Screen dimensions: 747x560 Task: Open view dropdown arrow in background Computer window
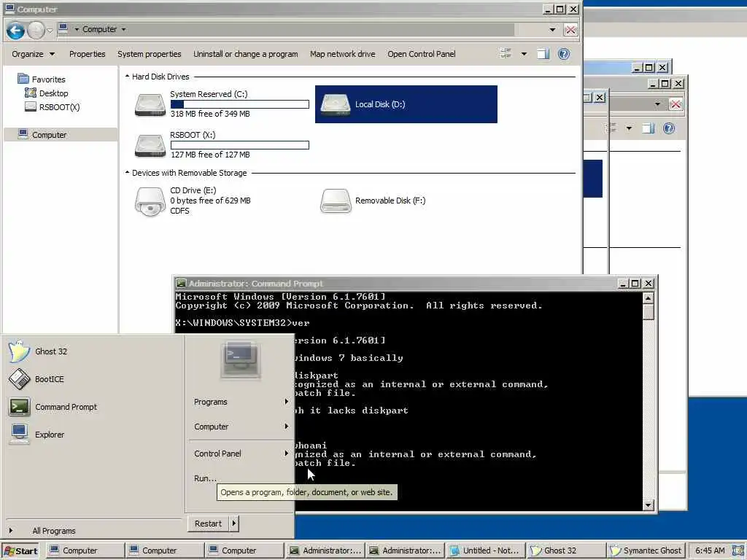(629, 128)
